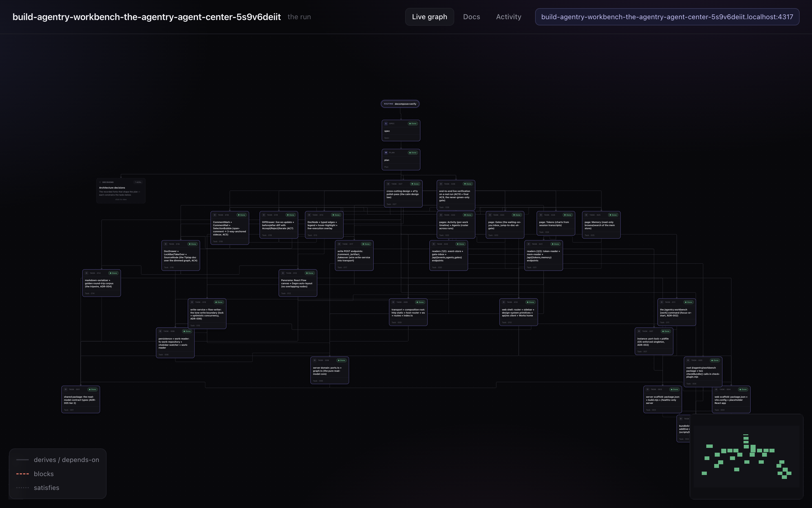Screen dimensions: 812x508
Task: Click the diamond icon on the Decisions card
Action: 100,182
